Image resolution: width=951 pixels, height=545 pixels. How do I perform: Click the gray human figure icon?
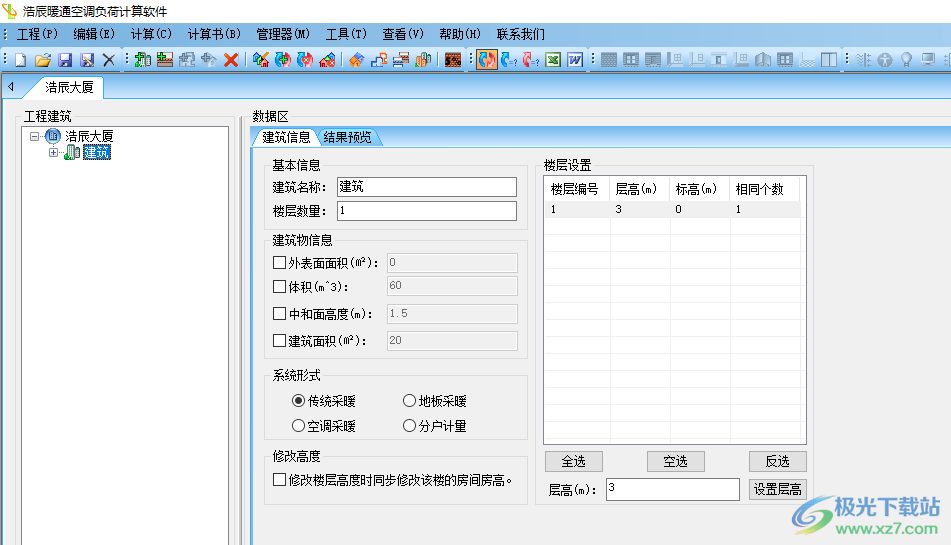pyautogui.click(x=885, y=59)
